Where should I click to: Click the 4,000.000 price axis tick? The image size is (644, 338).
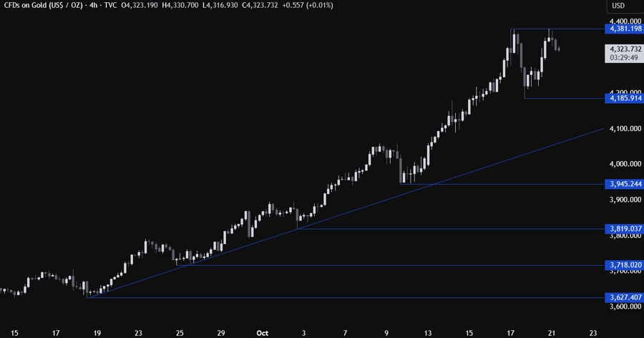(624, 164)
